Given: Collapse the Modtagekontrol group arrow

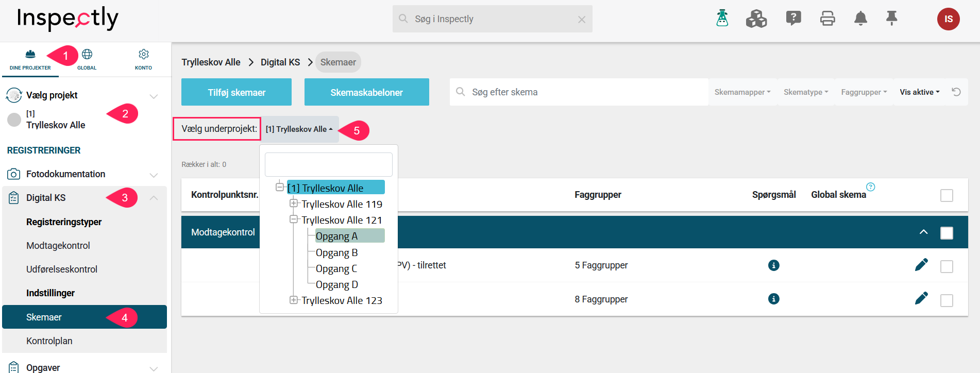Looking at the screenshot, I should 923,232.
